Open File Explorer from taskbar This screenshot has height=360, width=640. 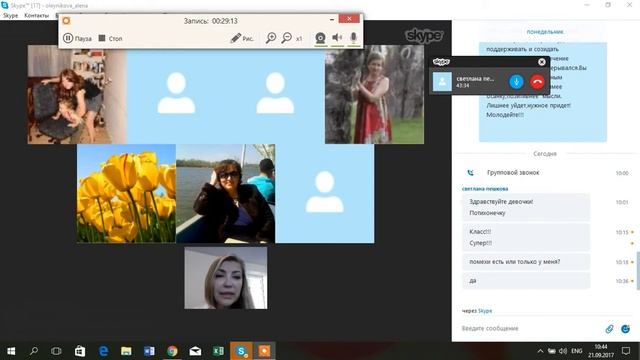coord(126,351)
